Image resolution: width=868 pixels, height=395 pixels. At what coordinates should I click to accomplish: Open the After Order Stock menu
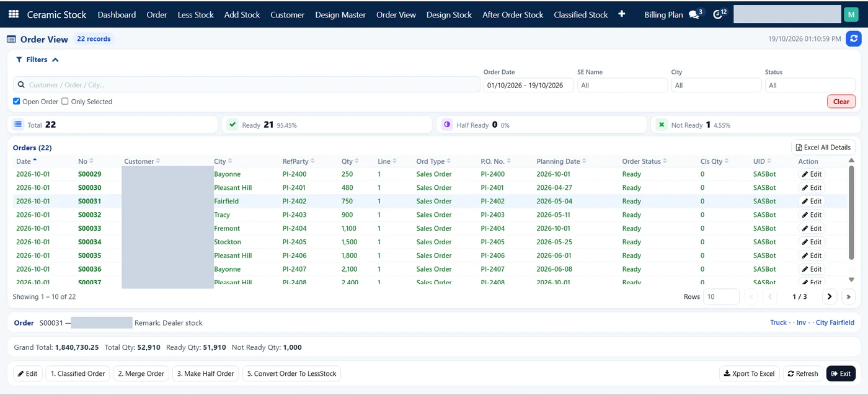(513, 14)
